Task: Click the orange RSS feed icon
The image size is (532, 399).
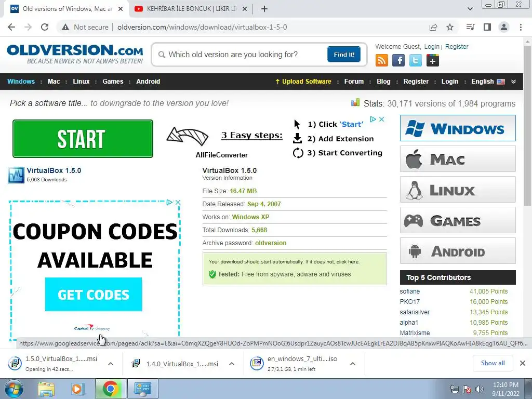Action: click(382, 60)
